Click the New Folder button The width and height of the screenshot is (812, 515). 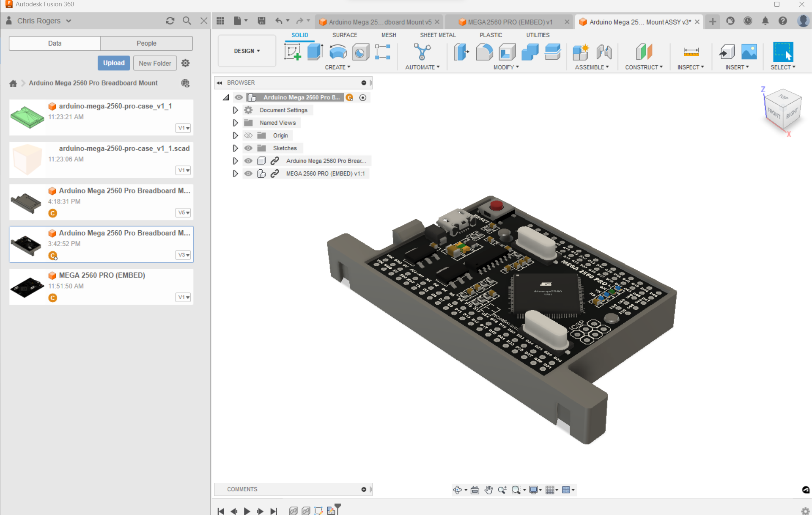coord(154,63)
